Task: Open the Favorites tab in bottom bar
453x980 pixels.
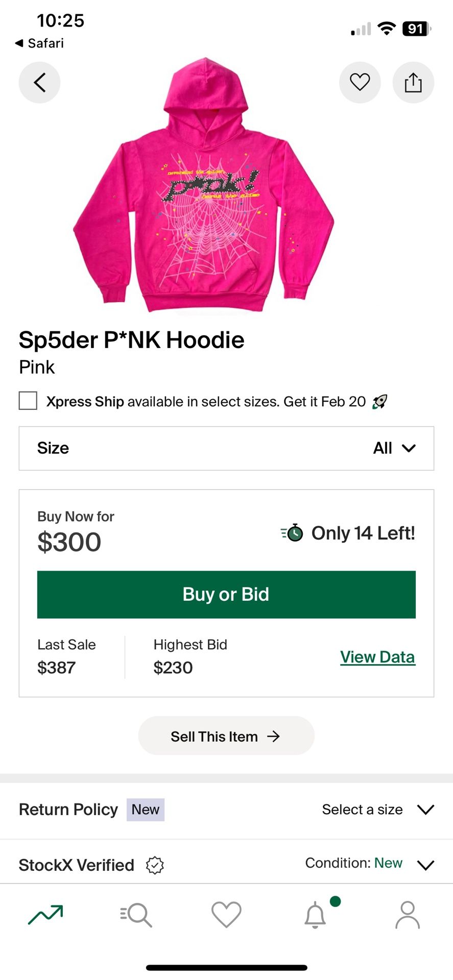Action: point(226,915)
